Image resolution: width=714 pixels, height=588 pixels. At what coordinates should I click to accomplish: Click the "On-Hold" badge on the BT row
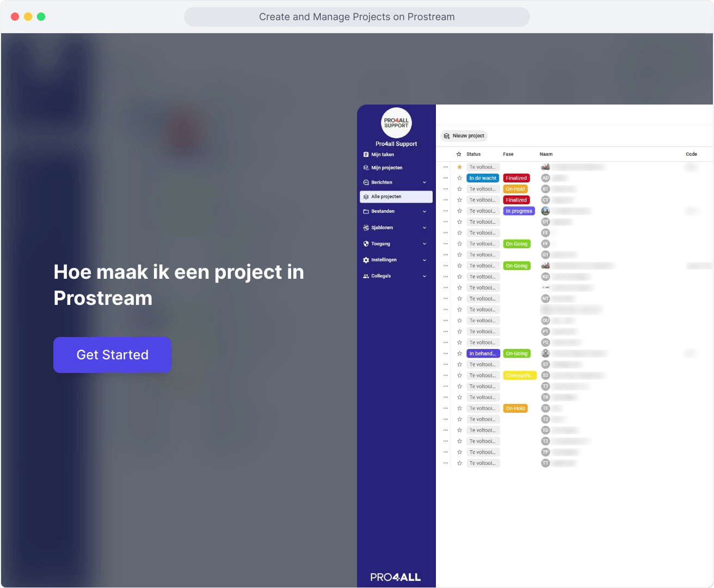515,189
